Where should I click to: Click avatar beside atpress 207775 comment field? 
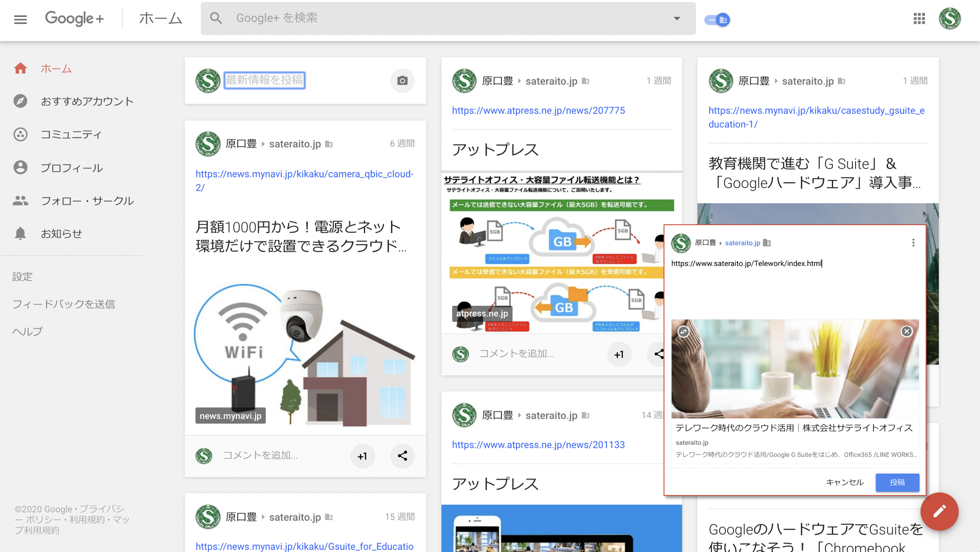pyautogui.click(x=460, y=354)
